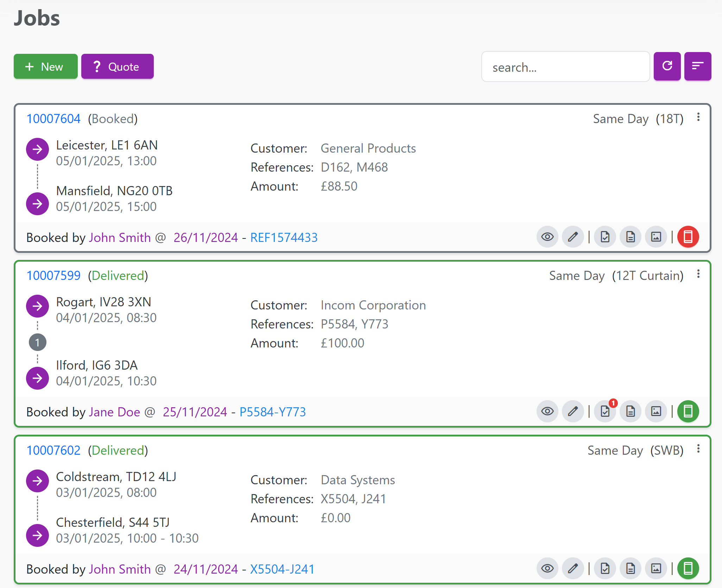Open three-dot menu for job 10007599
This screenshot has height=588, width=722.
click(698, 274)
